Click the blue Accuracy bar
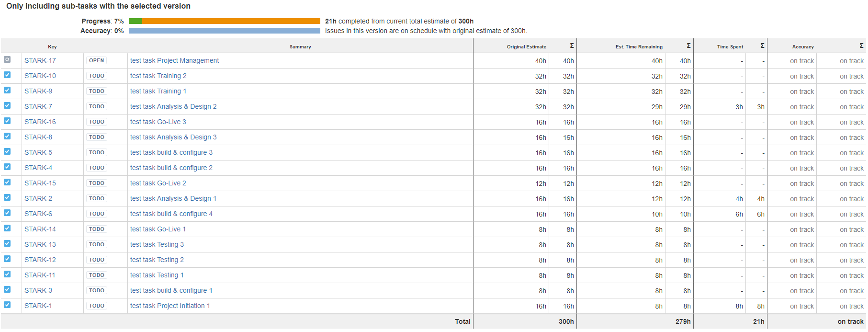 tap(225, 31)
